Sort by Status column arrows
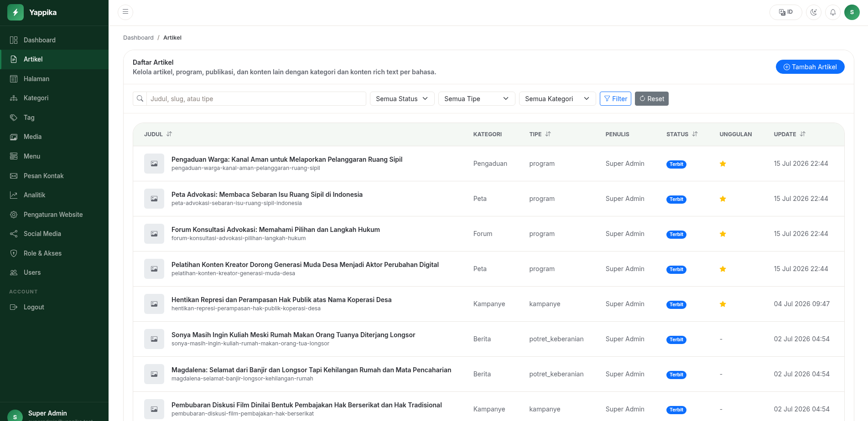The height and width of the screenshot is (421, 868). [695, 134]
